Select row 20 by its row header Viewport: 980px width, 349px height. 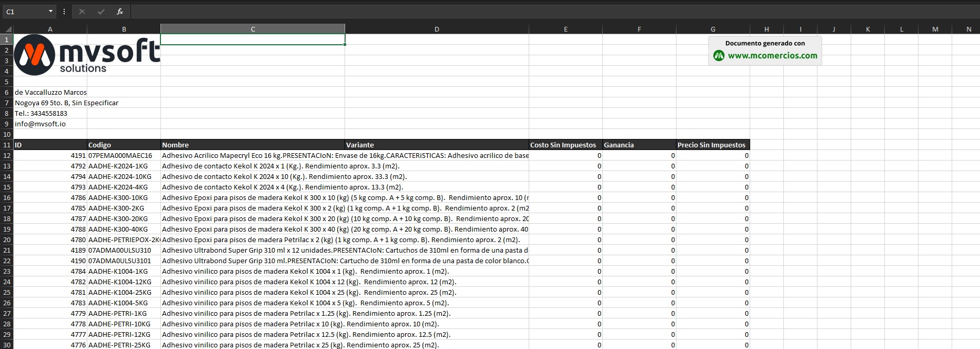point(7,240)
